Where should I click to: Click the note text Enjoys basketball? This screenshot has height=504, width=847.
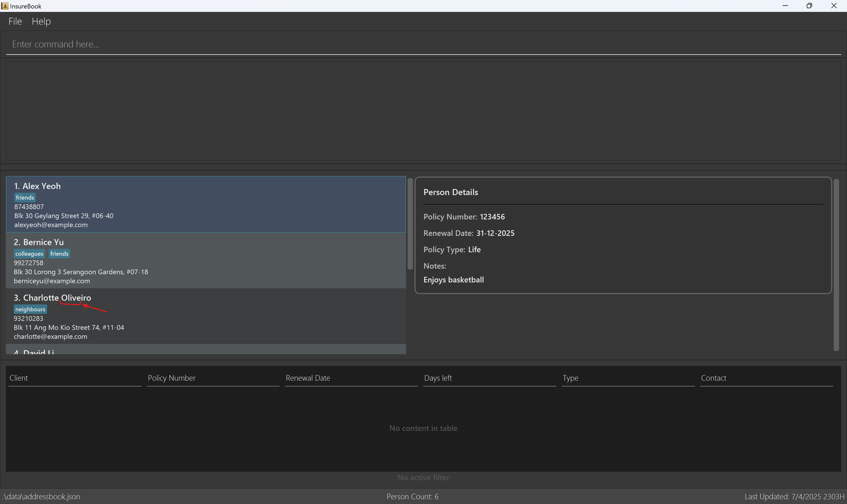point(454,280)
